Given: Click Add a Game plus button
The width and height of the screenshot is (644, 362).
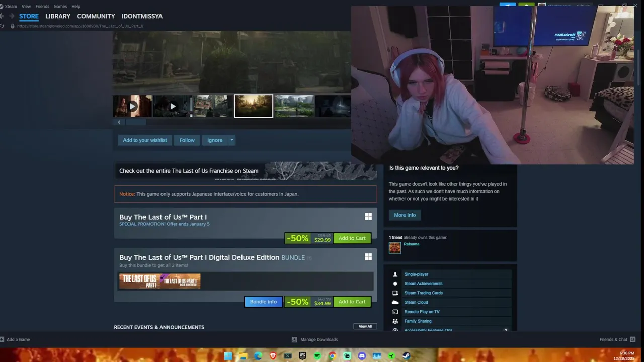Looking at the screenshot, I should (2, 340).
